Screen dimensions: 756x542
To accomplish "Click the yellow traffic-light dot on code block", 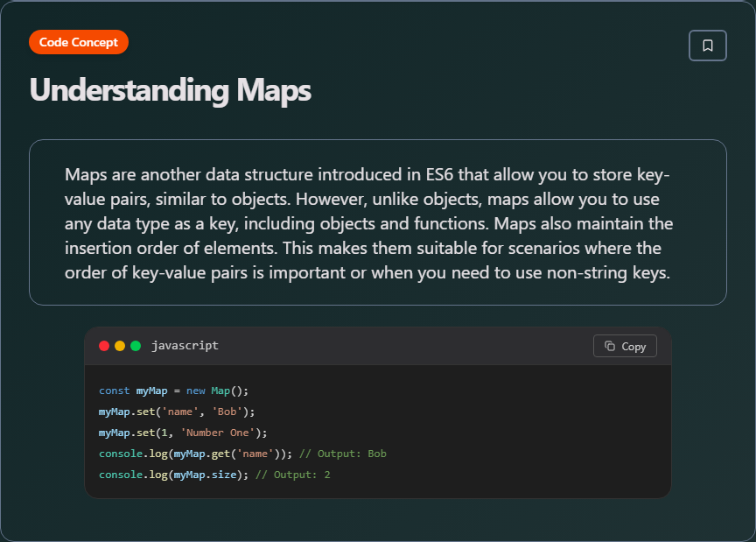I will pos(118,346).
